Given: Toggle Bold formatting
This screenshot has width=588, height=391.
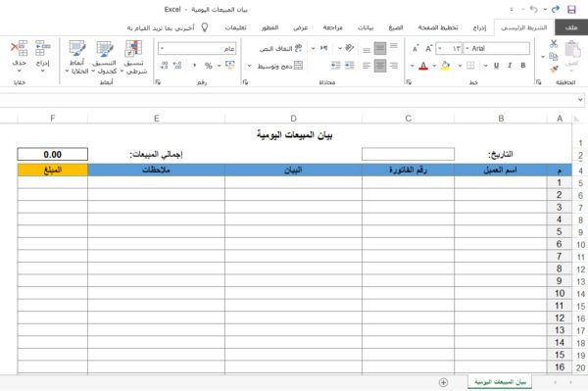Looking at the screenshot, I should pos(522,66).
